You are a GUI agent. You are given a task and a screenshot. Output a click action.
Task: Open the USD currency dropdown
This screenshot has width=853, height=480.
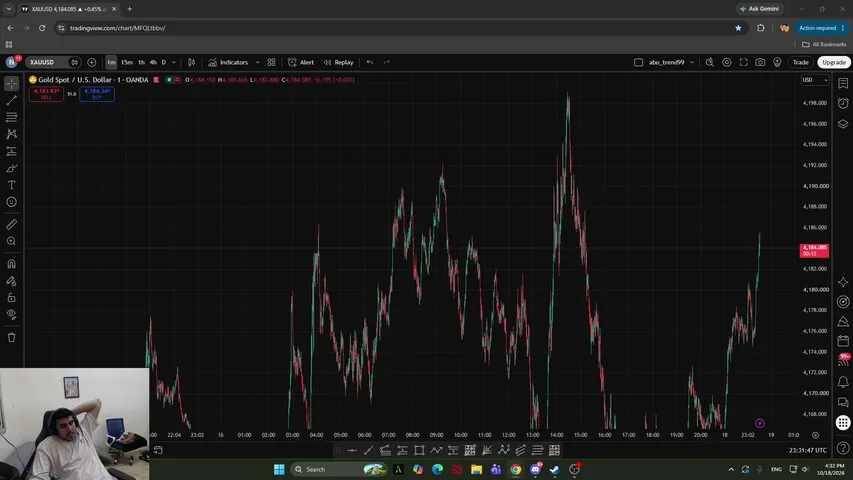tap(814, 80)
